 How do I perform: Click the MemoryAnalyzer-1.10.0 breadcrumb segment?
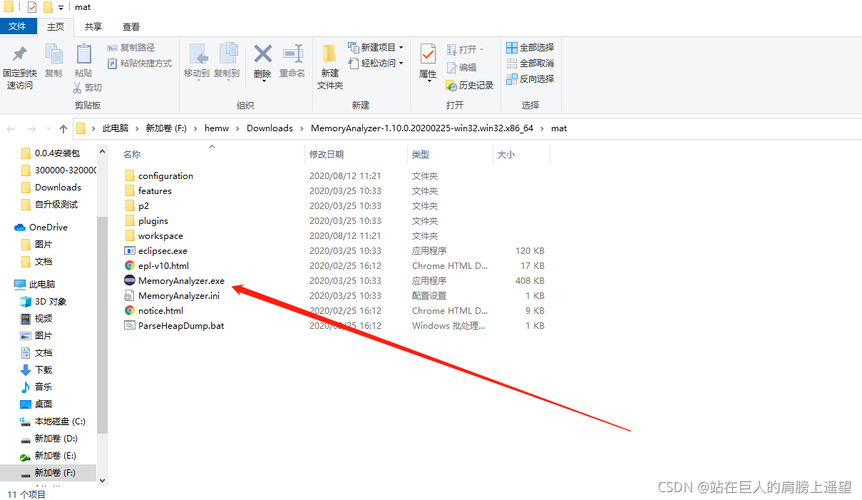[422, 128]
